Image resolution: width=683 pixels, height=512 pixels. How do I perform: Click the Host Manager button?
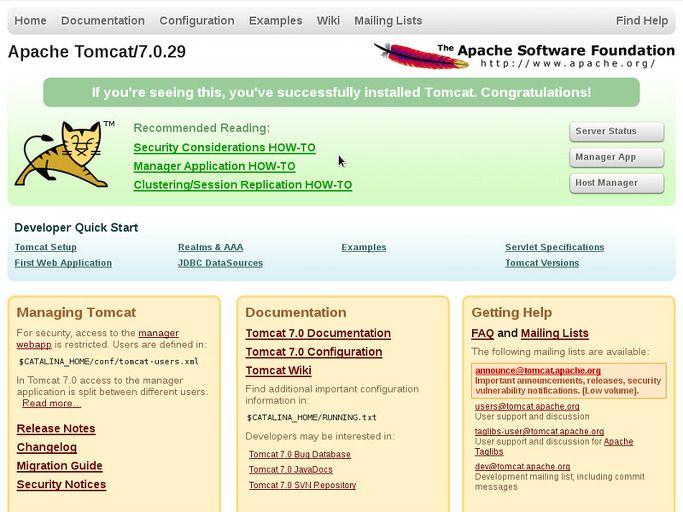tap(616, 183)
